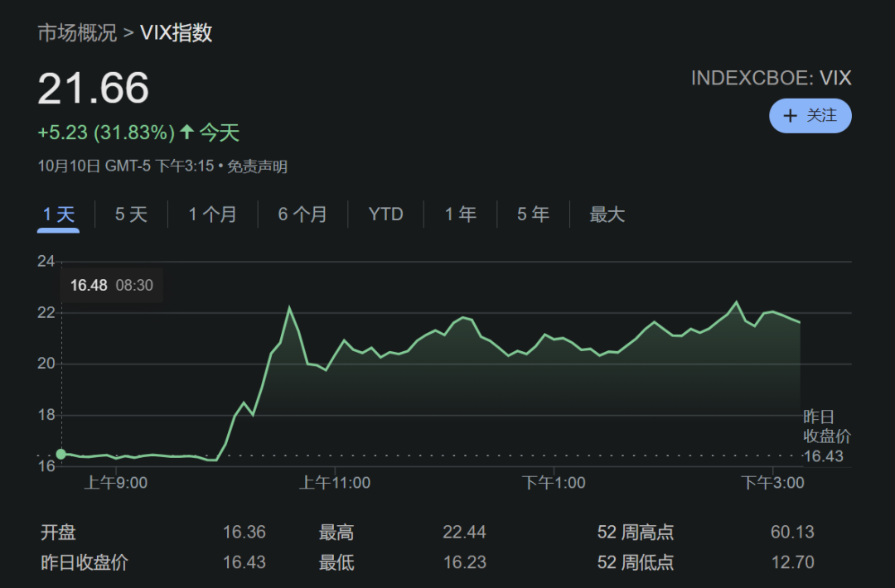Click the 52 周高点 value 60.13

795,532
